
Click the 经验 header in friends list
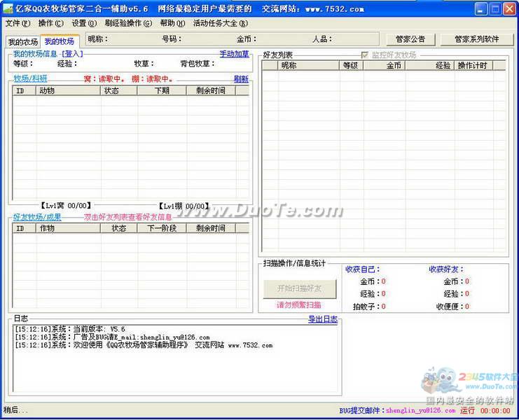click(429, 66)
